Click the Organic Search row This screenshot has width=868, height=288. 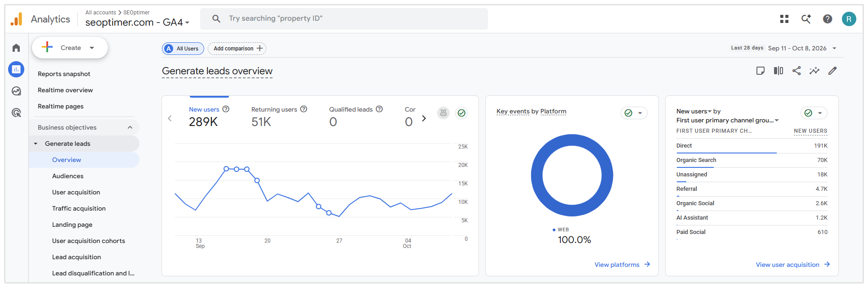752,160
